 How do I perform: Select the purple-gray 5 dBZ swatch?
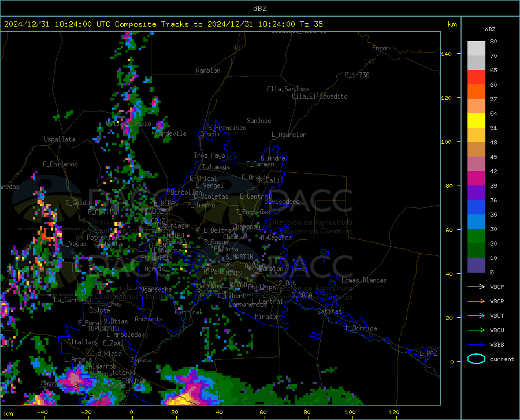[476, 265]
